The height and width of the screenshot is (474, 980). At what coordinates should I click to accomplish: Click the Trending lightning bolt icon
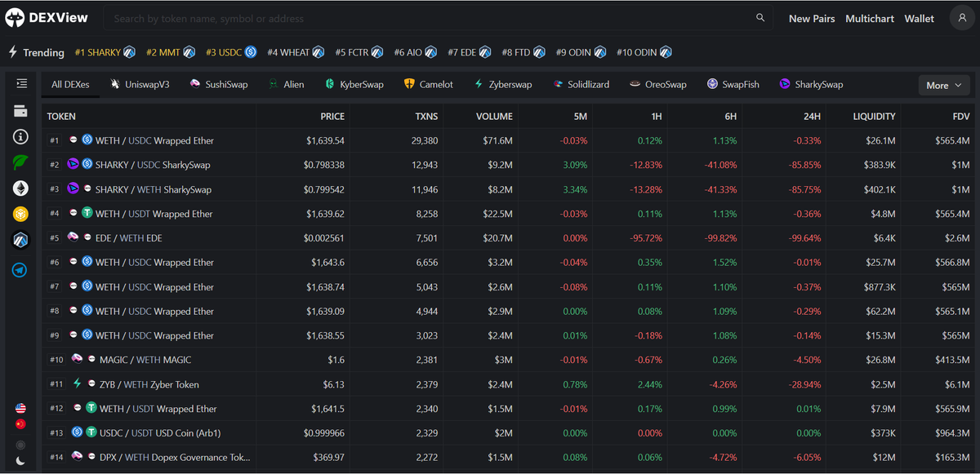12,51
